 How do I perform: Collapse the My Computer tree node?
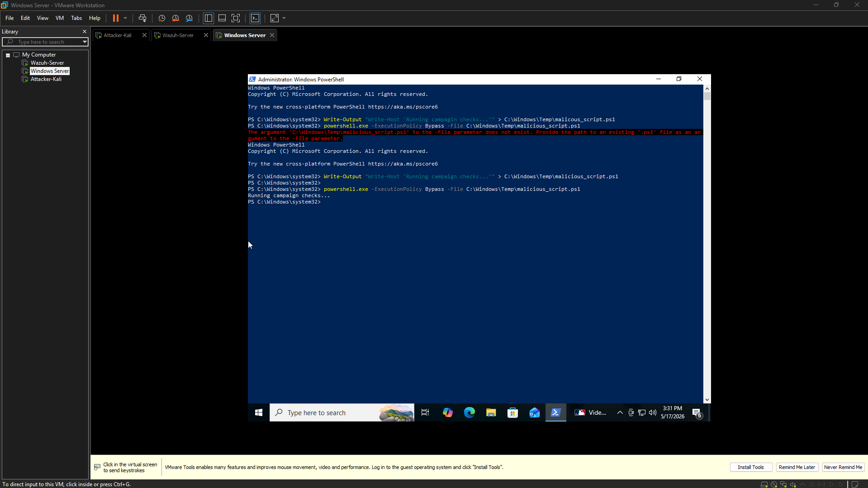pos(8,55)
